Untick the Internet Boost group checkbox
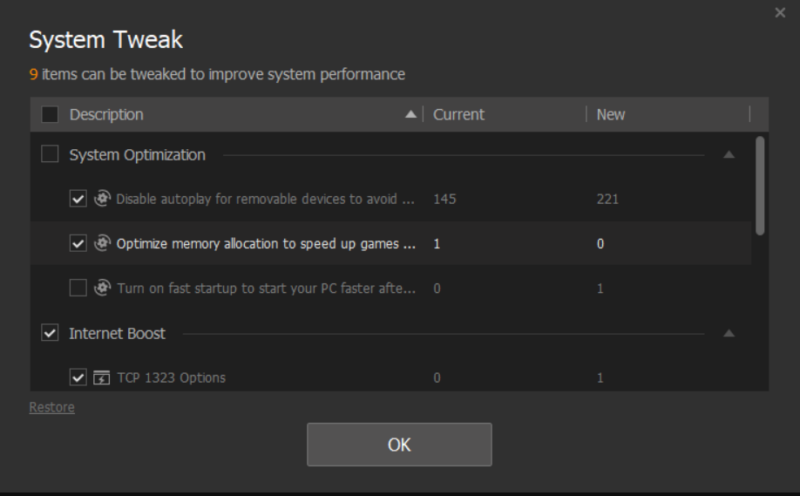 pyautogui.click(x=49, y=333)
